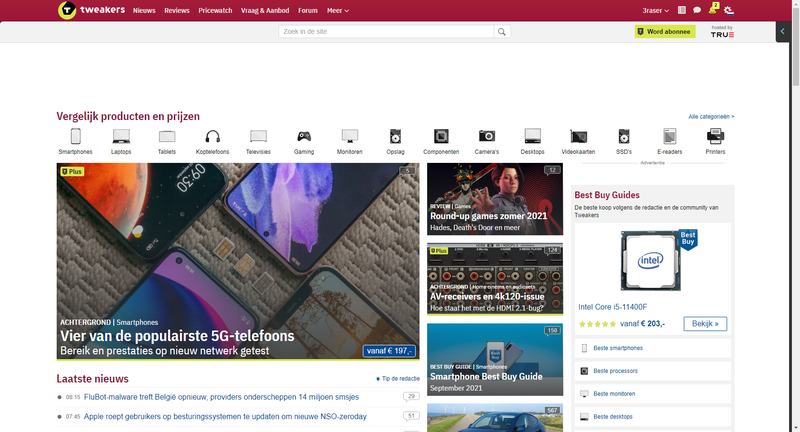
Task: Click the hosted by TRUE logo
Action: click(x=722, y=32)
